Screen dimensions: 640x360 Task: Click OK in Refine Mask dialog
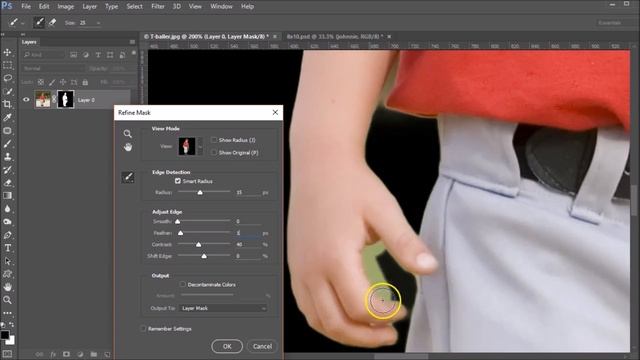click(x=227, y=346)
